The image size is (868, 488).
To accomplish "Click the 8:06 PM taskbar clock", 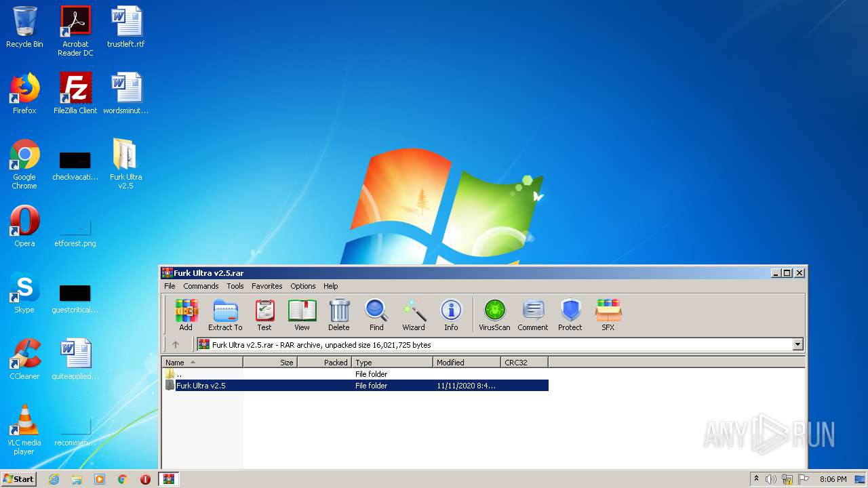I will [x=833, y=479].
